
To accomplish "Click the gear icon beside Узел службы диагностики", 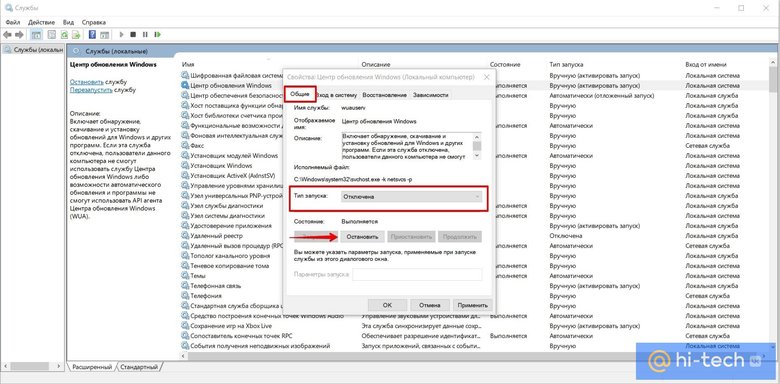I will tap(185, 205).
